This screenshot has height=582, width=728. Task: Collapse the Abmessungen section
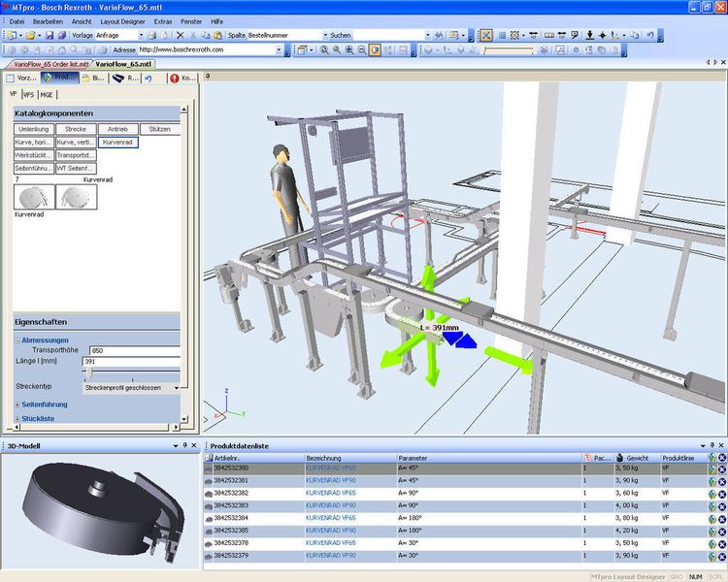[x=17, y=340]
